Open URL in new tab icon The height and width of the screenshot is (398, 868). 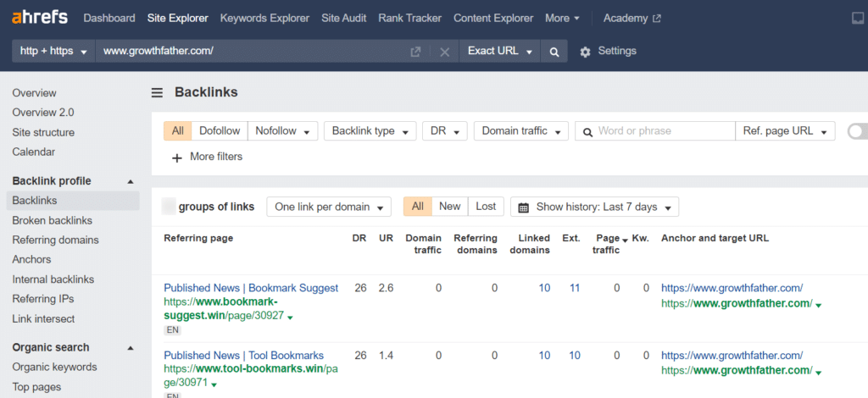tap(415, 52)
